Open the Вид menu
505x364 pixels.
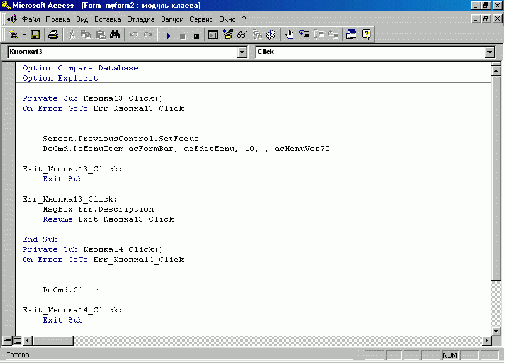[82, 19]
